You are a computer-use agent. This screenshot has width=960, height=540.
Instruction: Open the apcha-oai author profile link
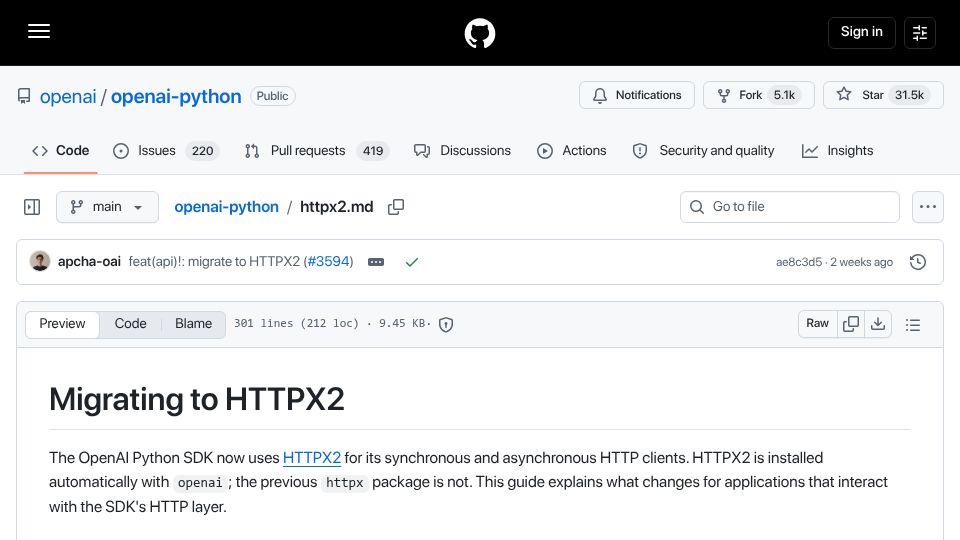89,261
